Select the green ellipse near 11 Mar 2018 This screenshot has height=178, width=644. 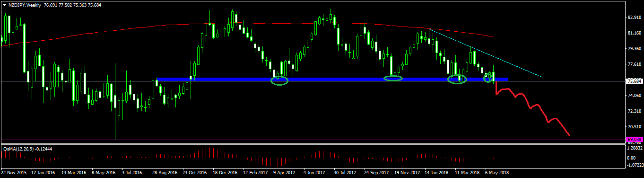(457, 79)
